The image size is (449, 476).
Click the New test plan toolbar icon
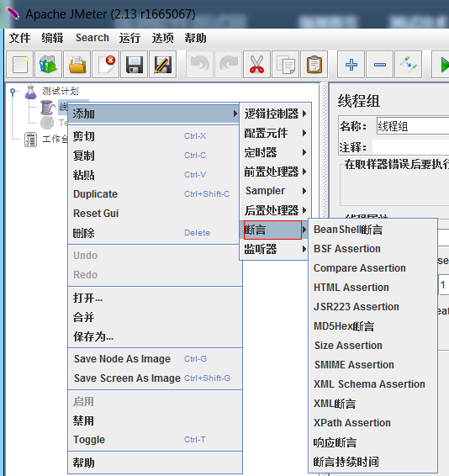tap(20, 65)
